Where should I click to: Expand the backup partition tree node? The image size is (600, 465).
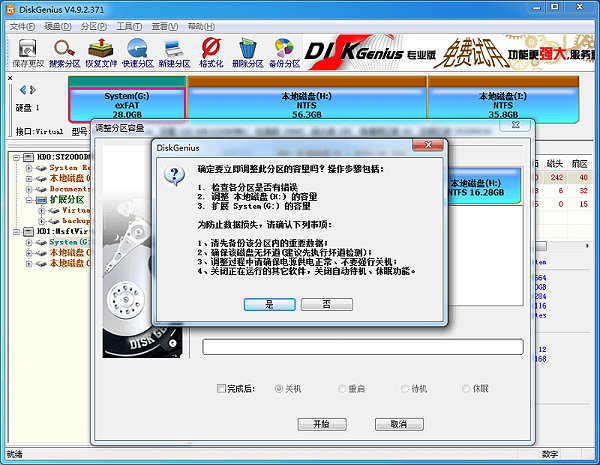pyautogui.click(x=41, y=221)
